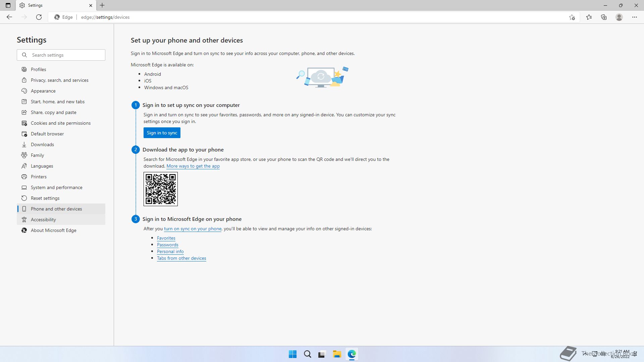
Task: Open taskbar Search icon
Action: 307,354
